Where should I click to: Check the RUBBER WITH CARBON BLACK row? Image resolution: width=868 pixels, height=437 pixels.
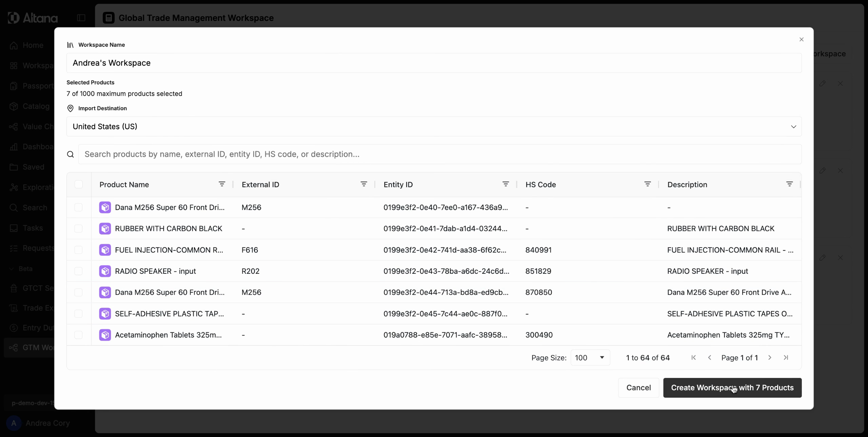click(78, 229)
